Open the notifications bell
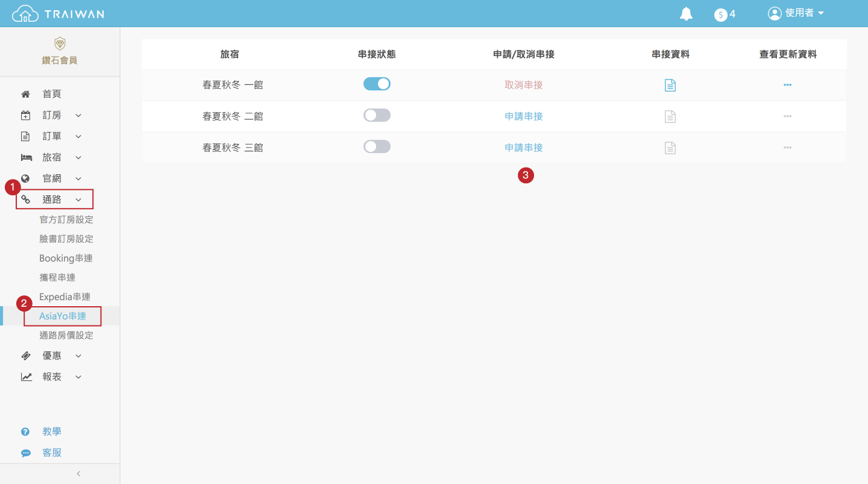 click(686, 14)
